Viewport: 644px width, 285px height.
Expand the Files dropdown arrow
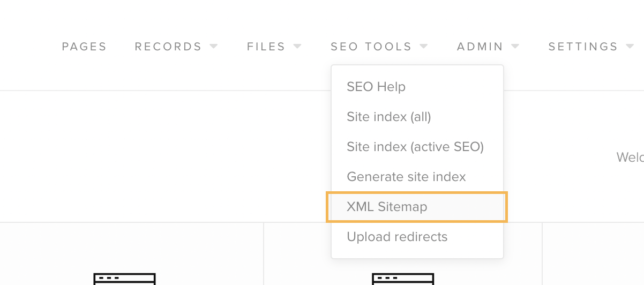click(297, 47)
